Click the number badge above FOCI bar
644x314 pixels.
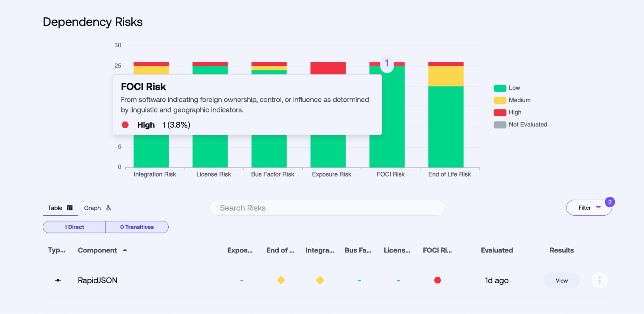(x=386, y=64)
